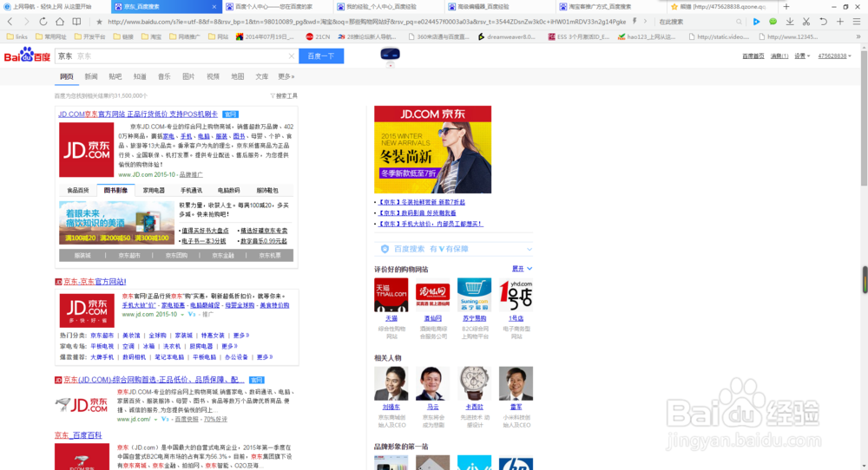The width and height of the screenshot is (868, 470).
Task: Expand 评价好的购物网站 with 展开
Action: (x=522, y=269)
